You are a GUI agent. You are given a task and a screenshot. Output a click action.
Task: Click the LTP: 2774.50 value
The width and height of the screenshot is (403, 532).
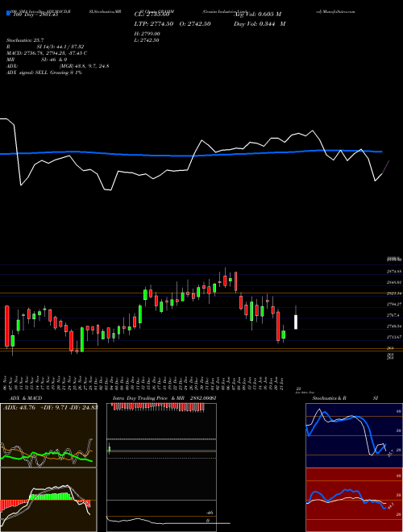[154, 23]
